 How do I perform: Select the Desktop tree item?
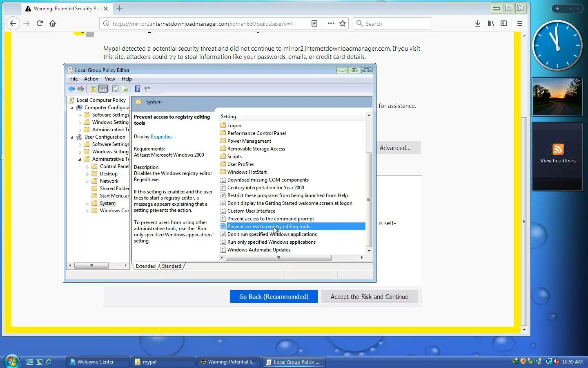click(109, 174)
